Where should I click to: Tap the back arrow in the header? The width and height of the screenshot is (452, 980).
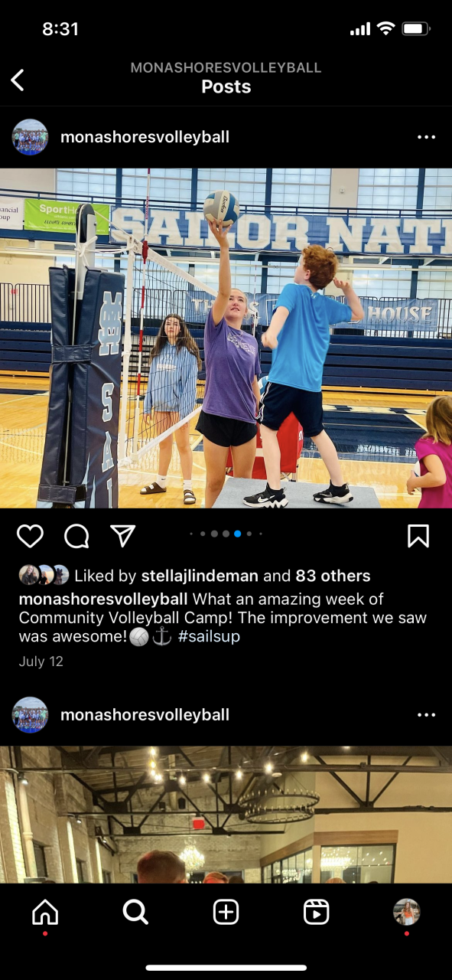pos(18,80)
